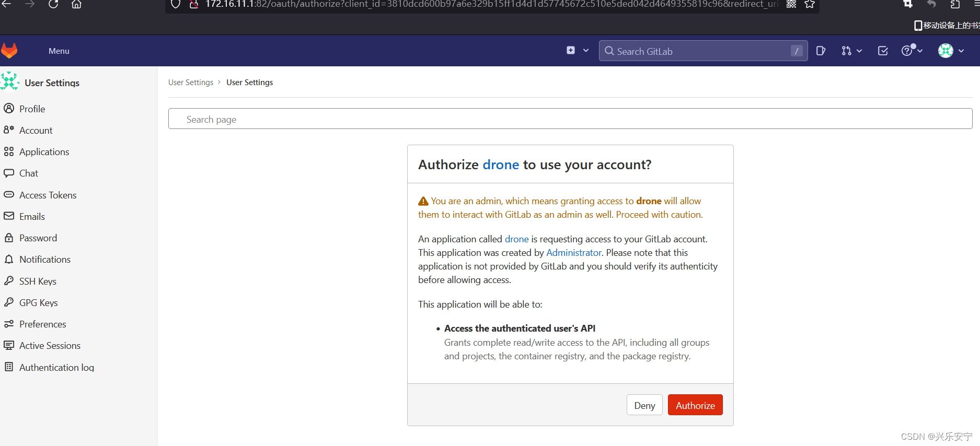Expand the user avatar dropdown chevron
This screenshot has width=980, height=446.
tap(961, 51)
